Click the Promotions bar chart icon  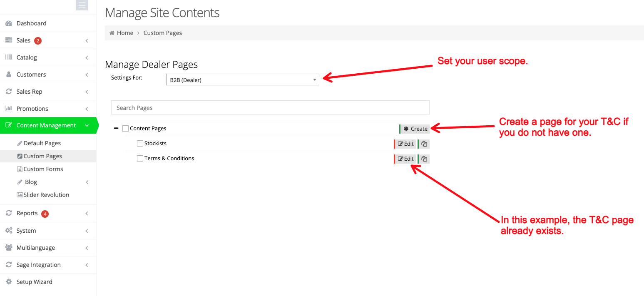pos(9,109)
